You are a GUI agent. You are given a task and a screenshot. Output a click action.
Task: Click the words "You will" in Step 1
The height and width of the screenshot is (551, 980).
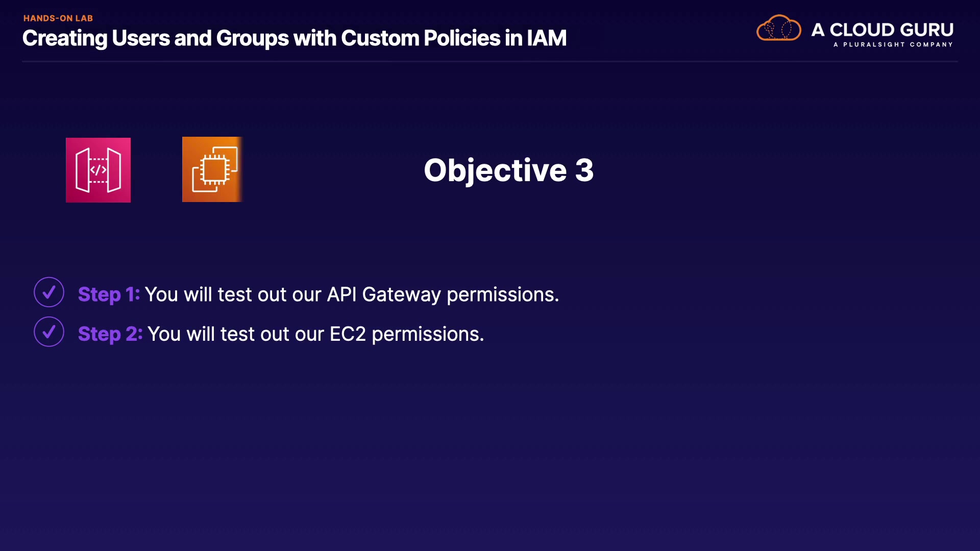click(179, 294)
